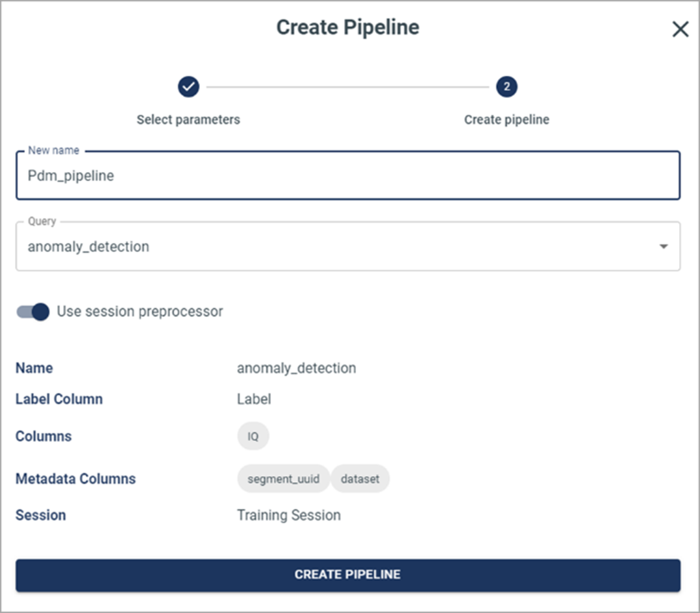
Task: Click the Label value of Label Column
Action: [x=254, y=399]
